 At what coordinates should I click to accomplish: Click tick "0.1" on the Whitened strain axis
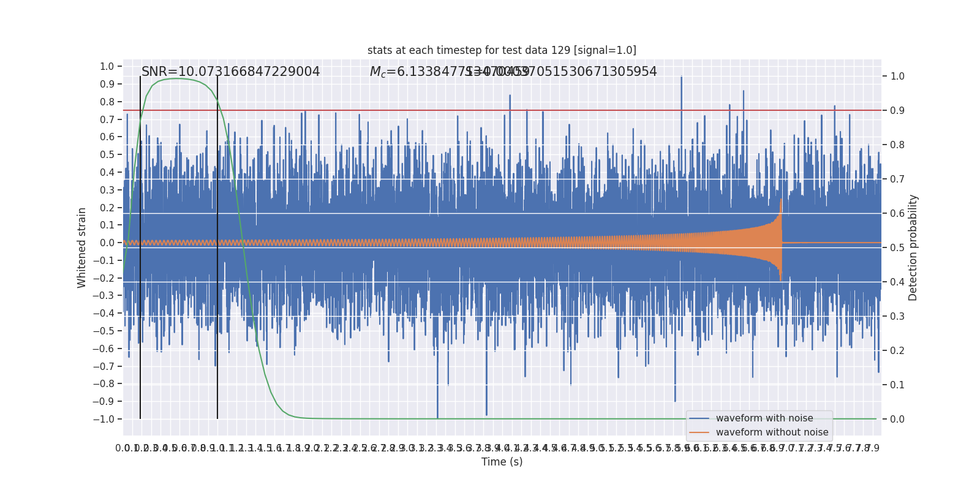[x=107, y=225]
